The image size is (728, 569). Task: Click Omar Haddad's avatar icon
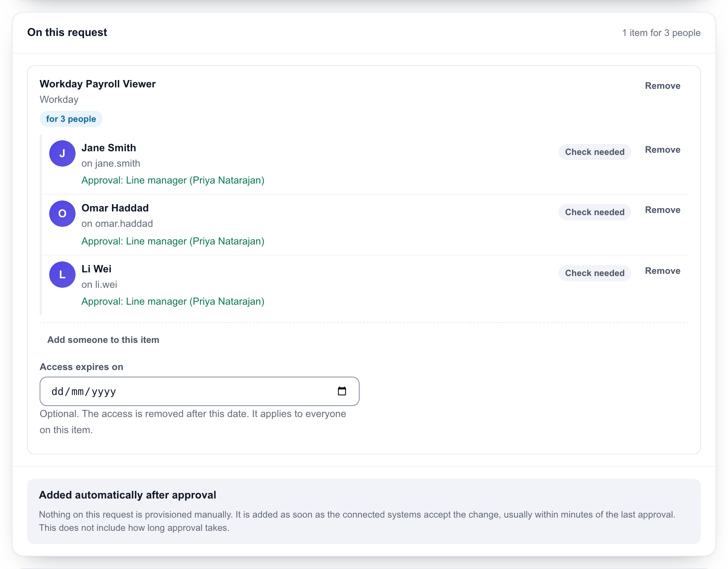(x=62, y=214)
